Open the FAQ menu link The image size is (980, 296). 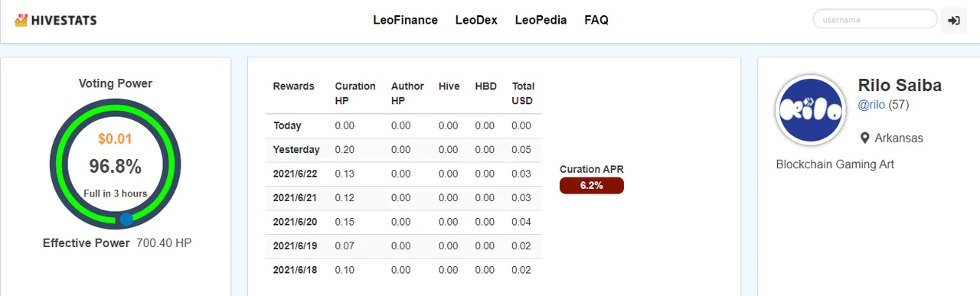pyautogui.click(x=596, y=20)
